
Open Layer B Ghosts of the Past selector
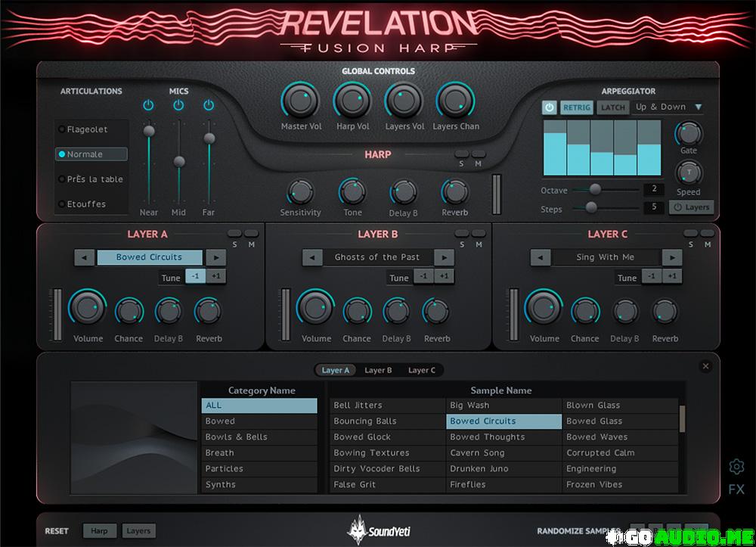376,257
